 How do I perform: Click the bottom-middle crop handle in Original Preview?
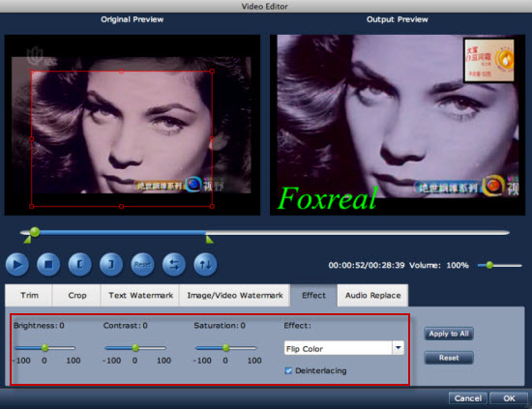122,206
